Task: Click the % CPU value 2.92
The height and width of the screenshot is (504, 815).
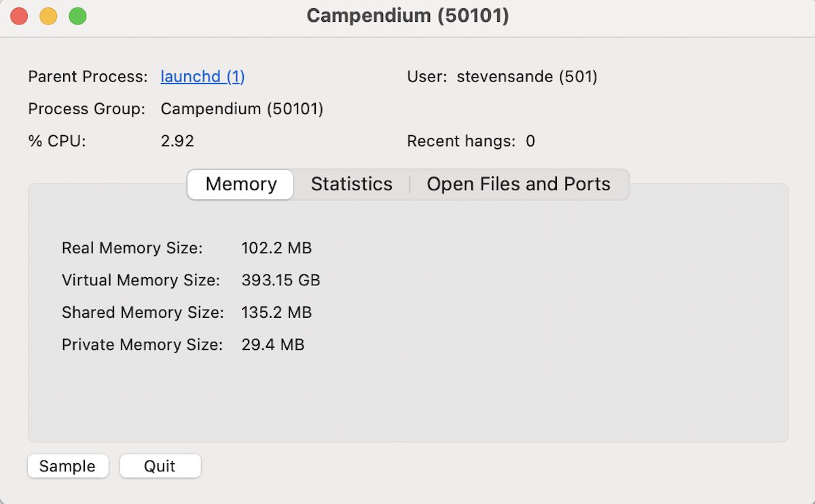Action: tap(177, 141)
